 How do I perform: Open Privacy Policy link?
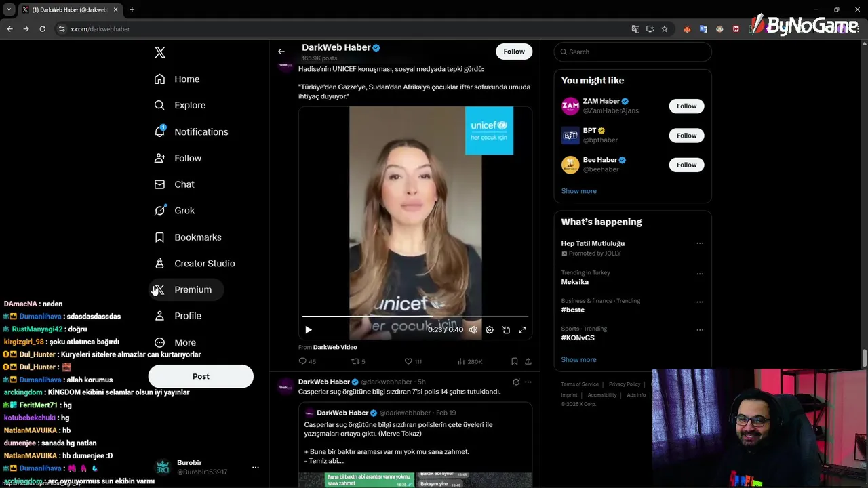pyautogui.click(x=625, y=384)
